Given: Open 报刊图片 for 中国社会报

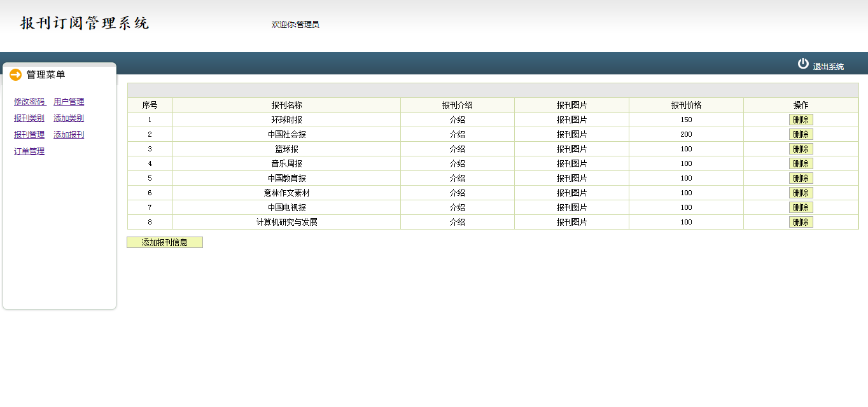Looking at the screenshot, I should [x=571, y=134].
